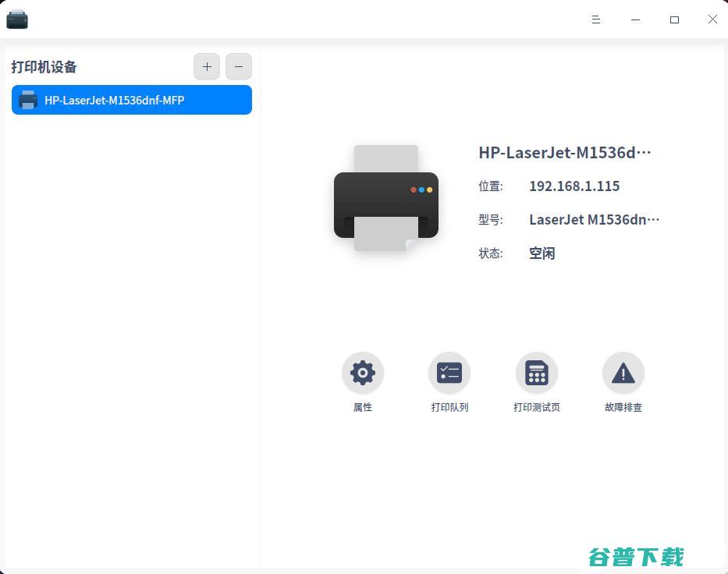728x574 pixels.
Task: Click the 谷普下载 watermark link
Action: click(637, 555)
